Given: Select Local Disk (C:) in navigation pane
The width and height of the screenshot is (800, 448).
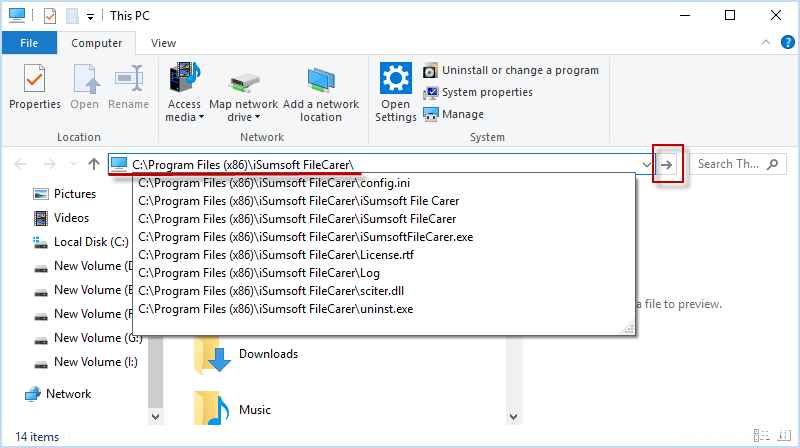Looking at the screenshot, I should coord(91,242).
